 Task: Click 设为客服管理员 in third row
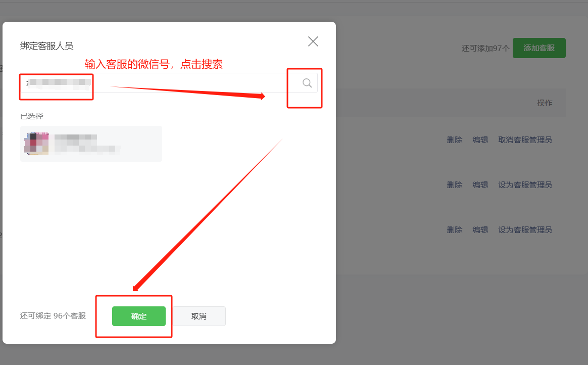click(x=525, y=230)
